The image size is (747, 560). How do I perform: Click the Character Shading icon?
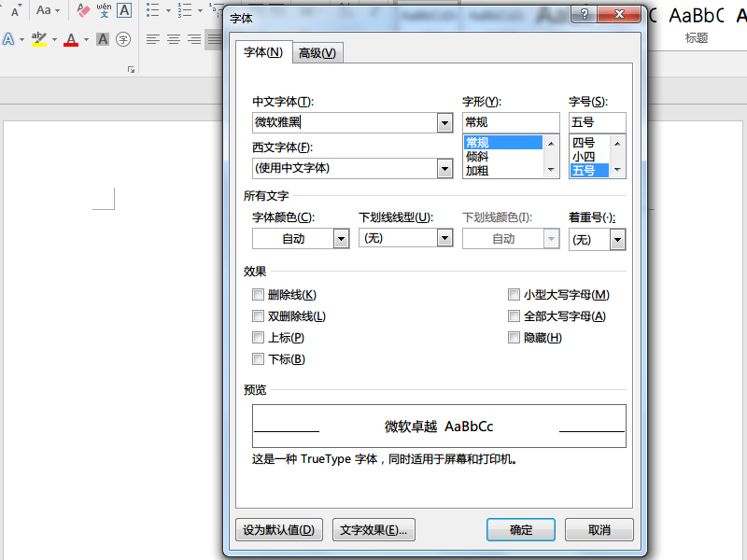103,39
